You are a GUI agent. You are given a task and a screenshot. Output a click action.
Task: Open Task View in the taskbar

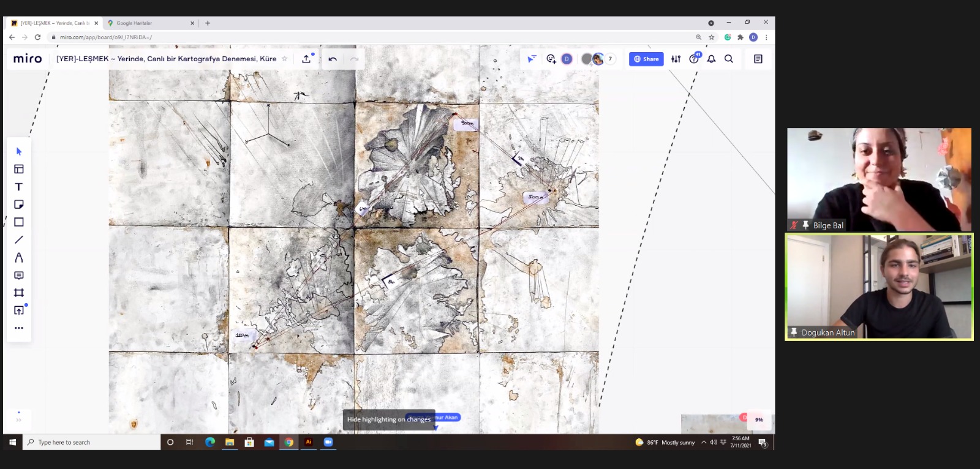(x=190, y=442)
